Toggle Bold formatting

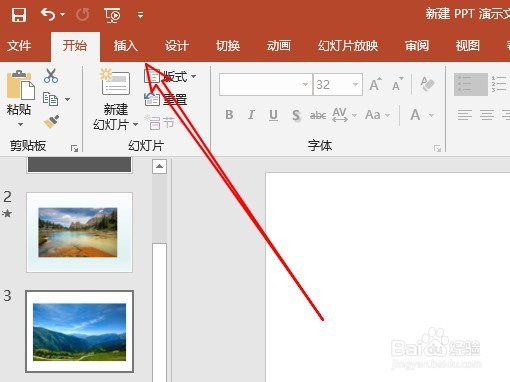(x=229, y=115)
